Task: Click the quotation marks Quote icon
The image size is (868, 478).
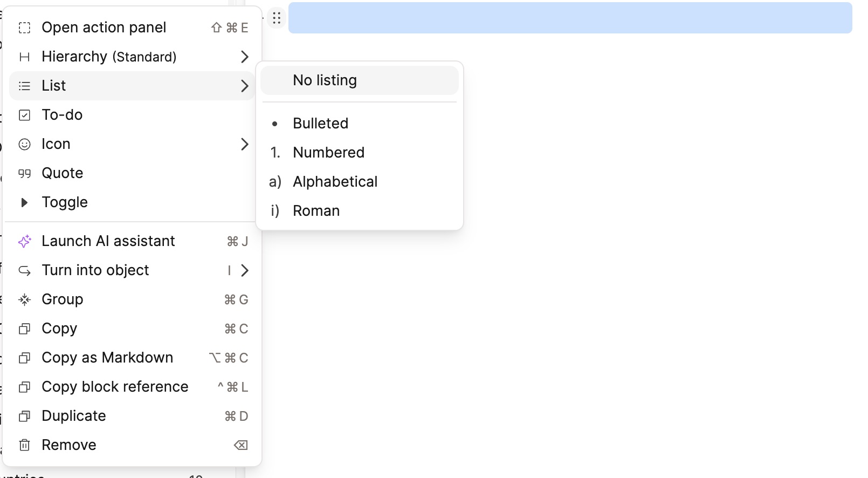Action: pos(24,173)
